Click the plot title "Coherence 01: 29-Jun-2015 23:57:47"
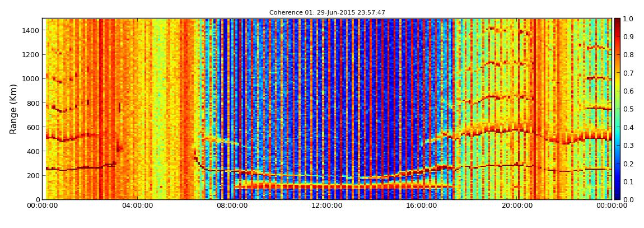The width and height of the screenshot is (644, 228). (327, 13)
